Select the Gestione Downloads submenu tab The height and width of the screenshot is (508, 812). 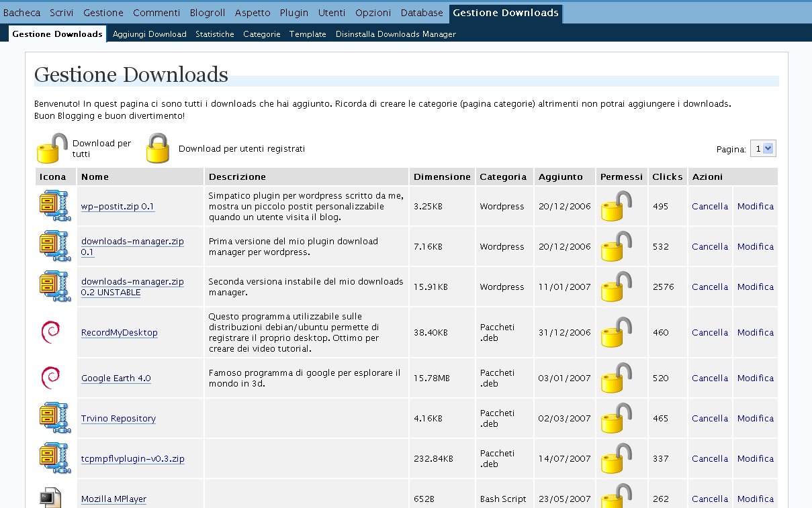[58, 34]
